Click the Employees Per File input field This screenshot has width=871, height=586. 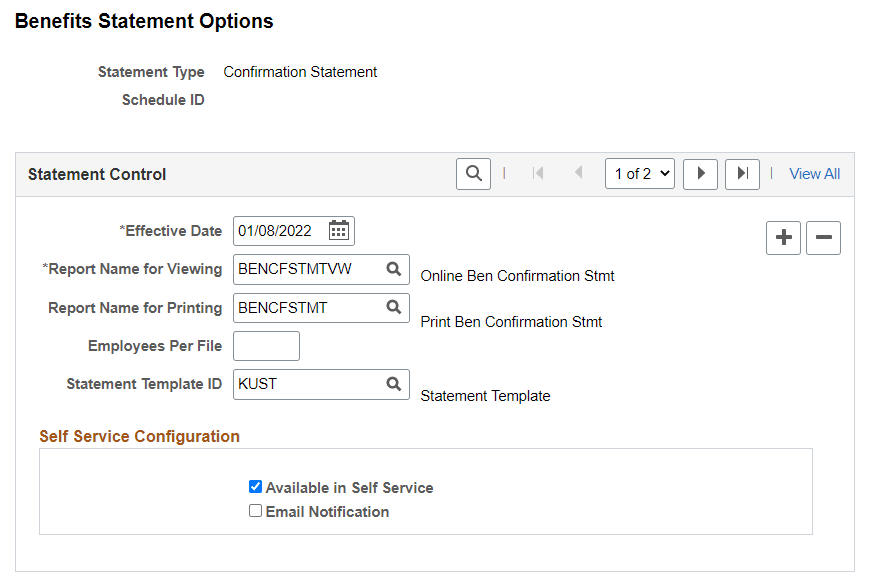(266, 345)
